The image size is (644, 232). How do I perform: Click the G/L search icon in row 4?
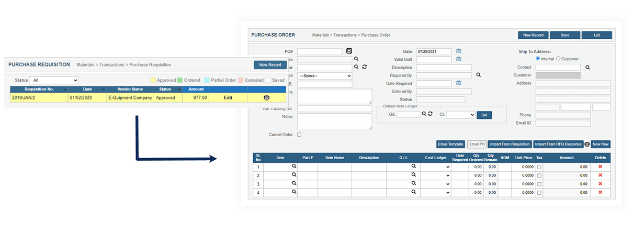[x=414, y=192]
